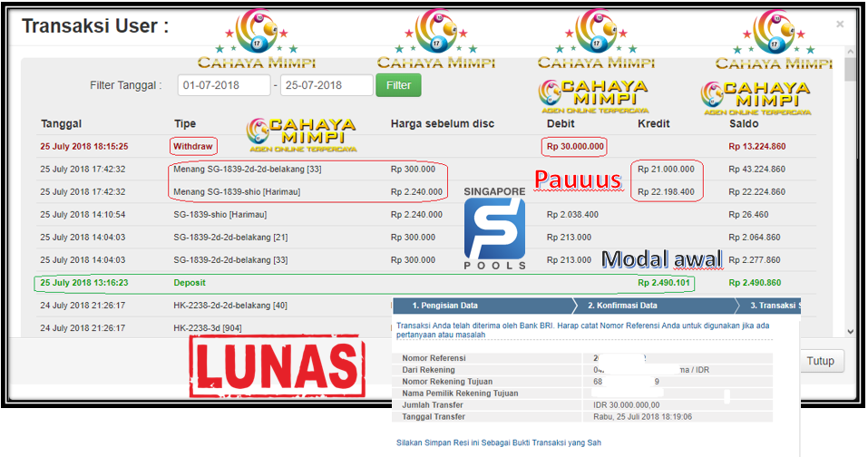Click the Tanggal column header
The height and width of the screenshot is (457, 868).
(x=61, y=123)
